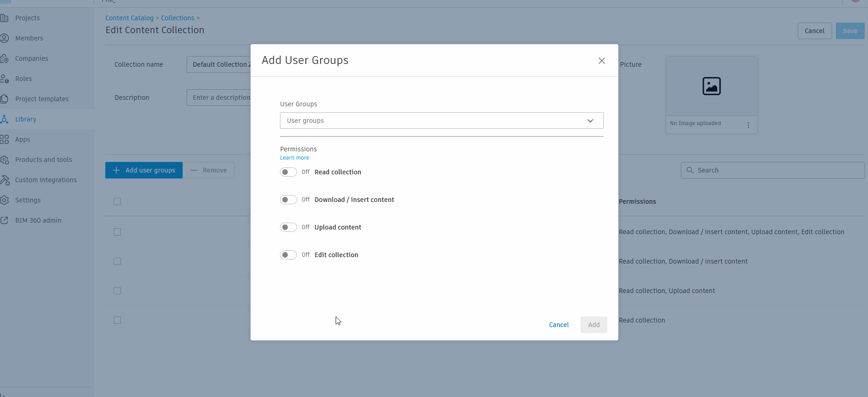This screenshot has width=868, height=397.
Task: Go to Project templates in sidebar
Action: coord(42,99)
